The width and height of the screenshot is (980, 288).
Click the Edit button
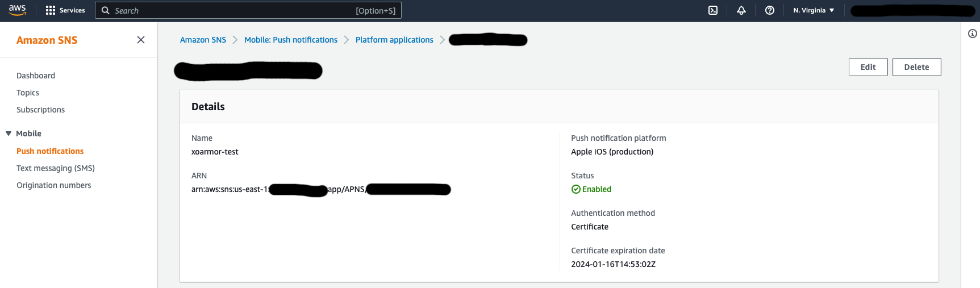(x=868, y=67)
